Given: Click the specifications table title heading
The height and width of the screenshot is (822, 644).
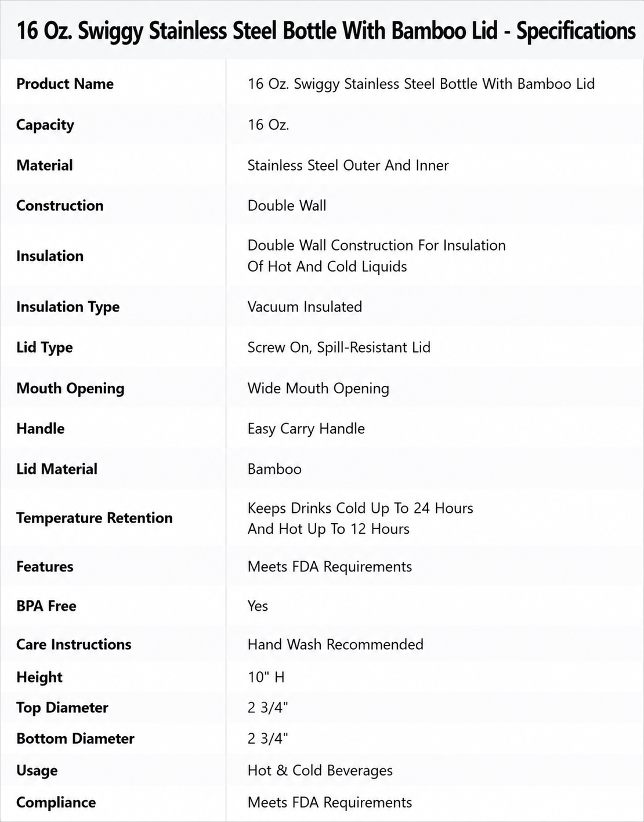Looking at the screenshot, I should (326, 31).
